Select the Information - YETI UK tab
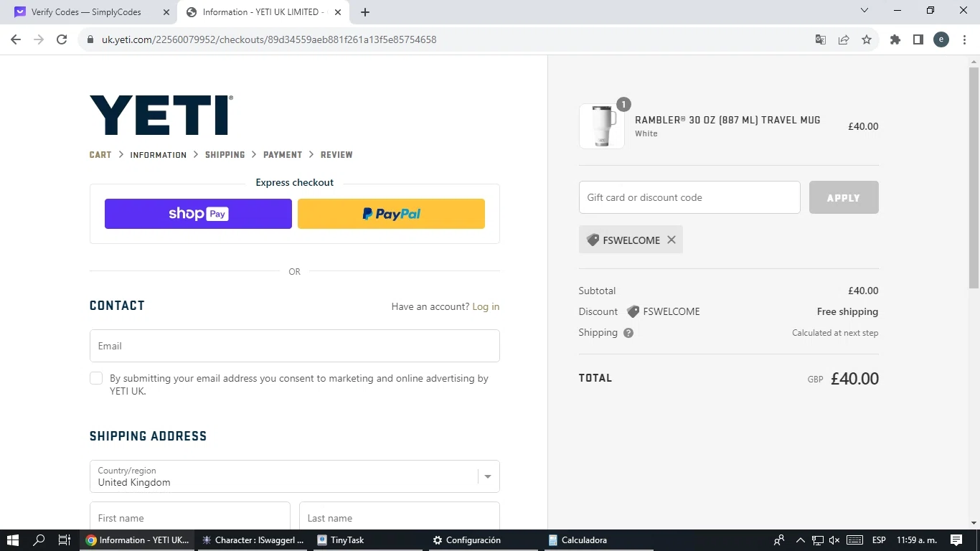The height and width of the screenshot is (551, 980). [x=263, y=12]
